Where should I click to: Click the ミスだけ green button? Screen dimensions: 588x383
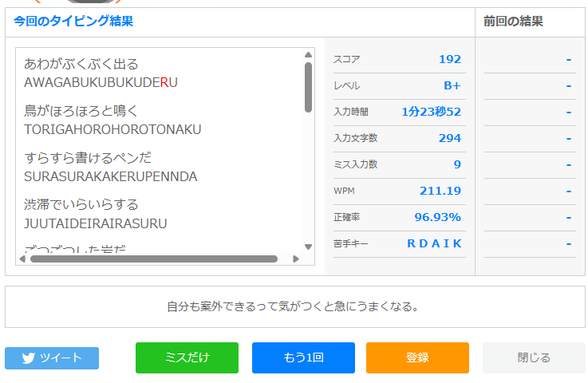tap(187, 358)
